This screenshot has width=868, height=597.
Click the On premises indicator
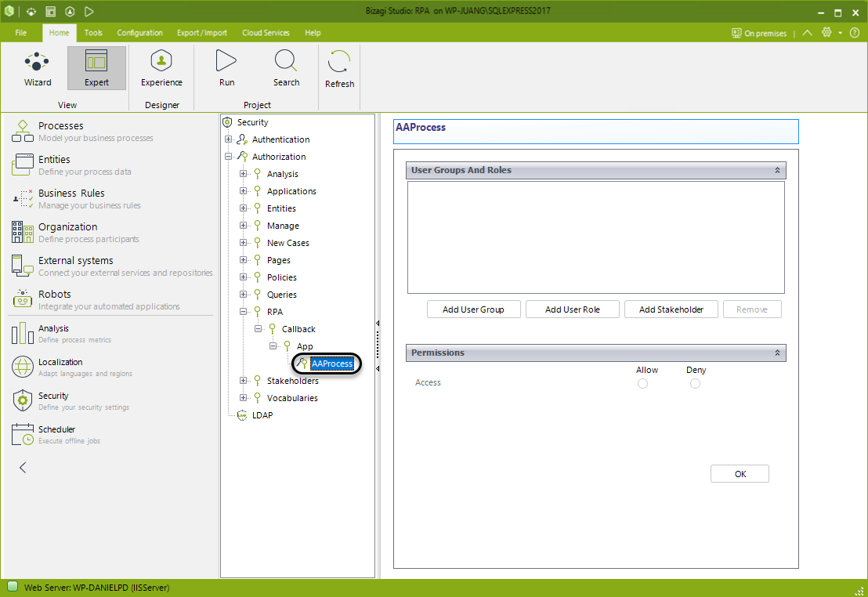pos(758,33)
